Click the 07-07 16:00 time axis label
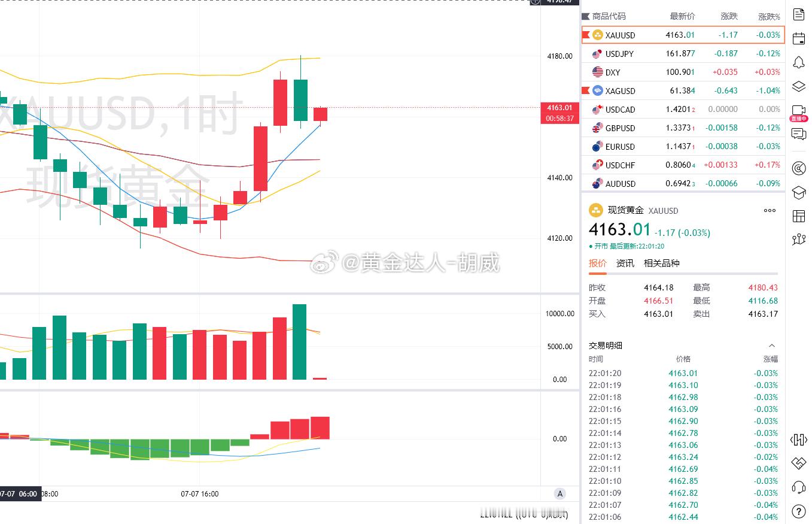812x524 pixels. point(200,494)
